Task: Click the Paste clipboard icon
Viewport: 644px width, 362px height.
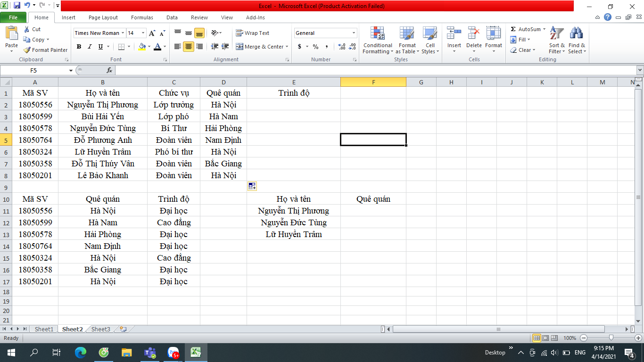Action: pyautogui.click(x=11, y=33)
